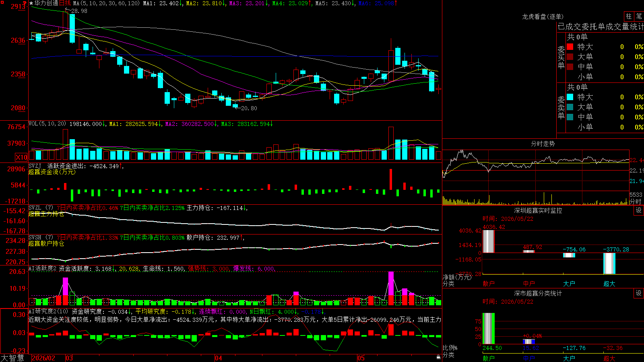Click the star icon before 华力创通
Screen dimensions: 644x362
[31, 3]
